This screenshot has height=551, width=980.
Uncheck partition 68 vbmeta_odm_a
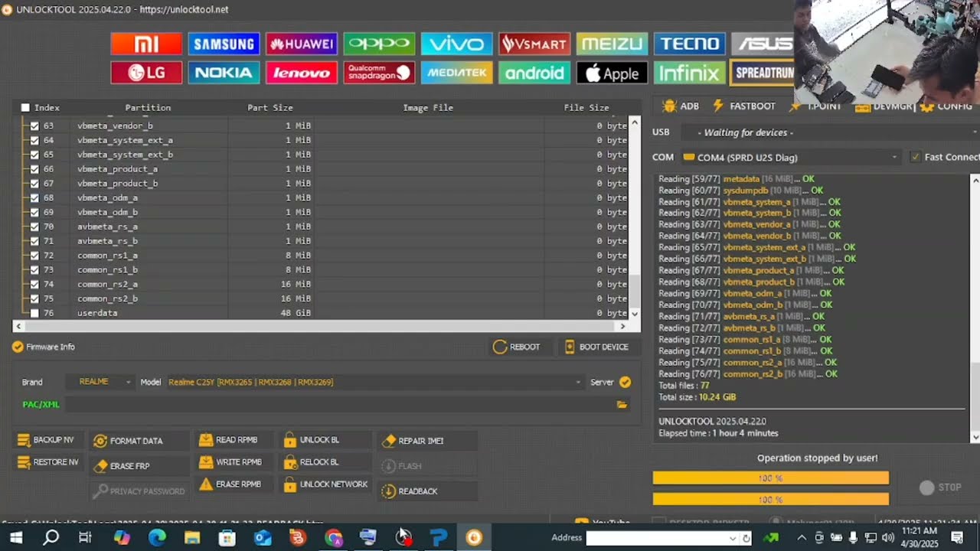34,197
